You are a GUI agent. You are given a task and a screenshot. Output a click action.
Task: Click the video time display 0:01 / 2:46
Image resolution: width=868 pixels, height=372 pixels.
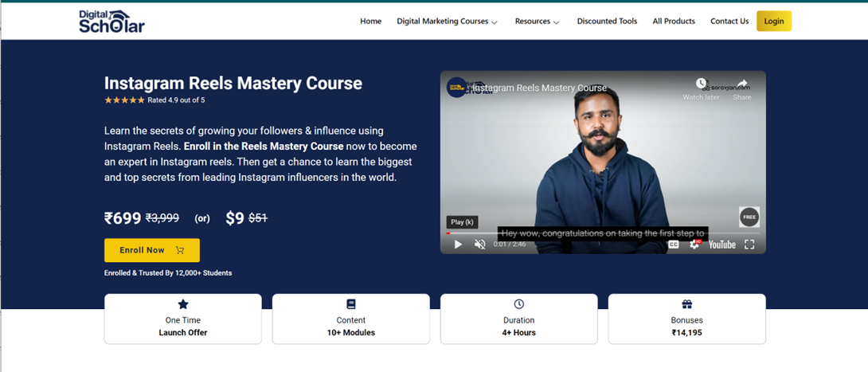(x=510, y=244)
